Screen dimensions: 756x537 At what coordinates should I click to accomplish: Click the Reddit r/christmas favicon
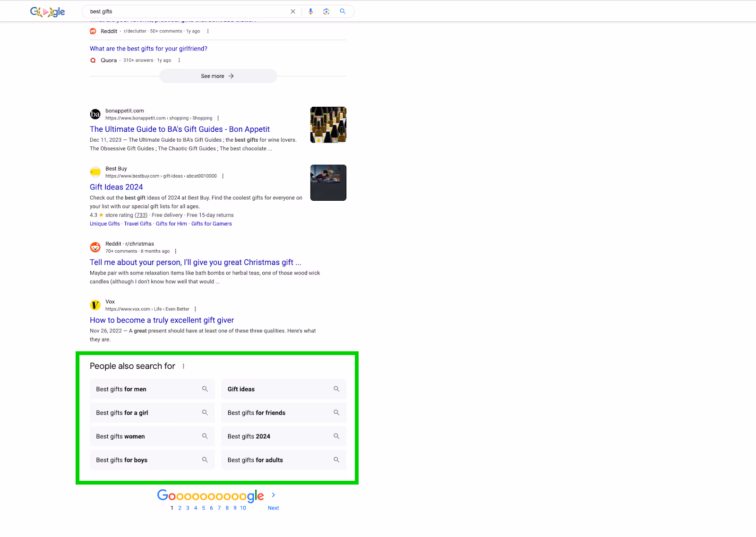tap(95, 247)
